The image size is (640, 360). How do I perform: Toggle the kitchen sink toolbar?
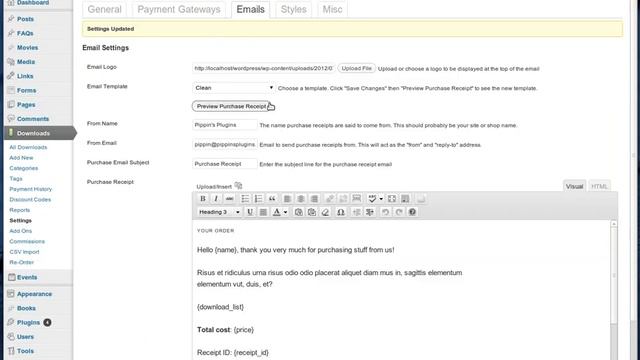click(x=405, y=199)
